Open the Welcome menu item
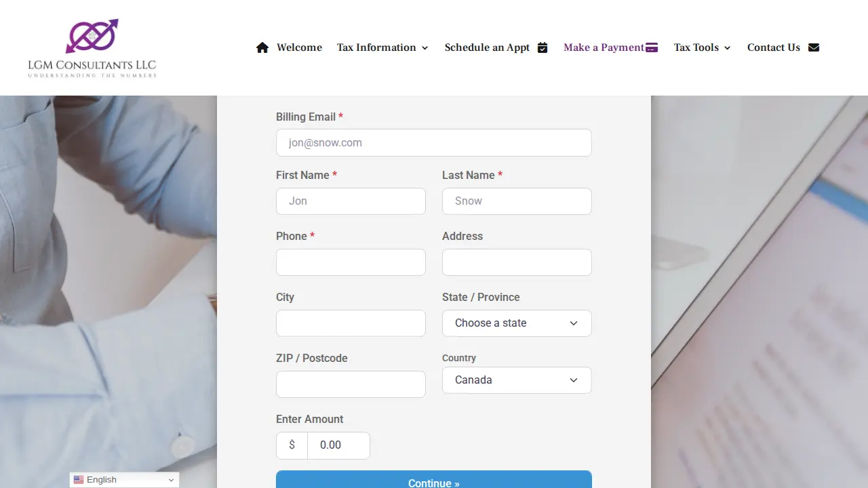868x488 pixels. click(299, 47)
